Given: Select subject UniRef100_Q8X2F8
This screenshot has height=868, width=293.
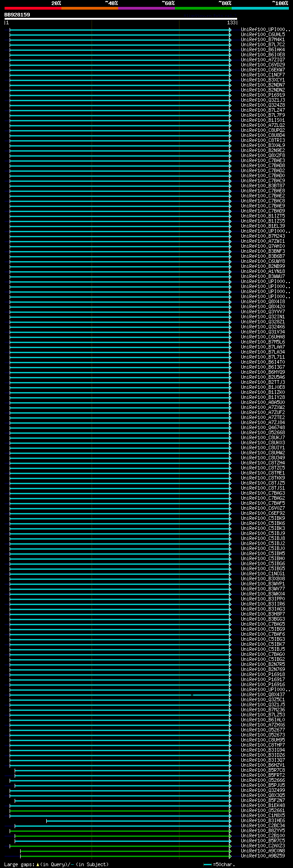Looking at the screenshot, I should coord(263,155).
